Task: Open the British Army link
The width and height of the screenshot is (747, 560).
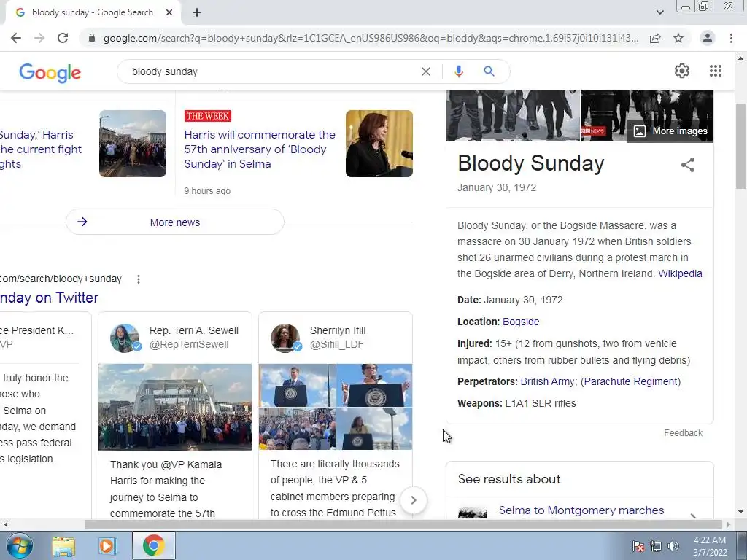Action: tap(547, 381)
